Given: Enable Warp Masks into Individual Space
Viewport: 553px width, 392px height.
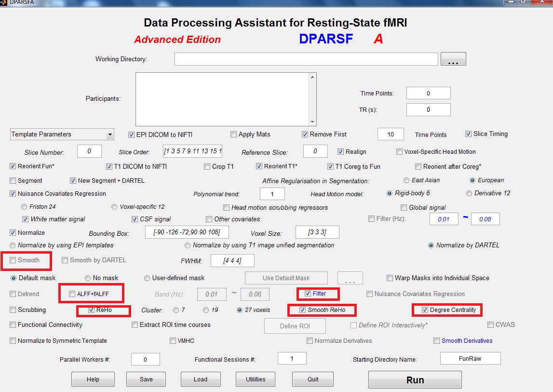Looking at the screenshot, I should pos(390,278).
